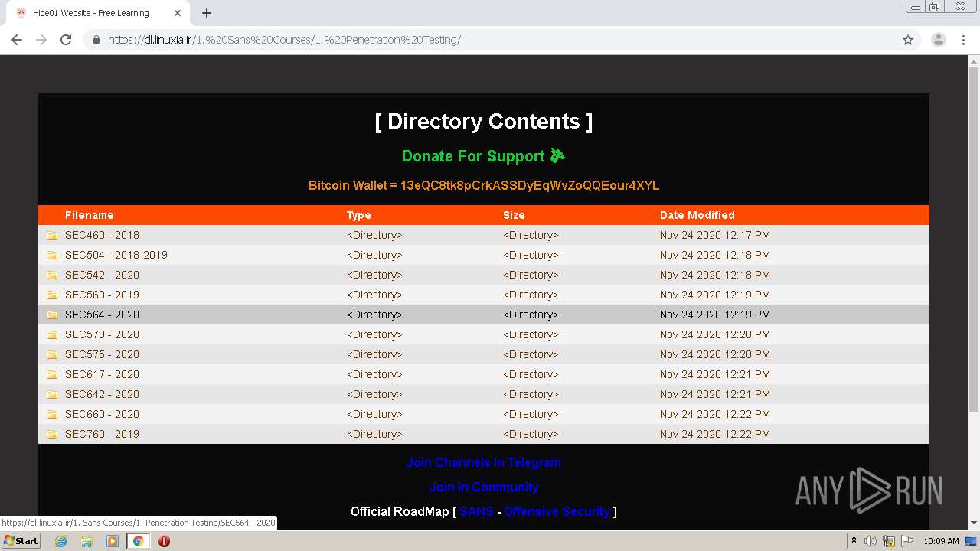The image size is (980, 551).
Task: Open the Chrome profile avatar
Action: click(x=938, y=40)
